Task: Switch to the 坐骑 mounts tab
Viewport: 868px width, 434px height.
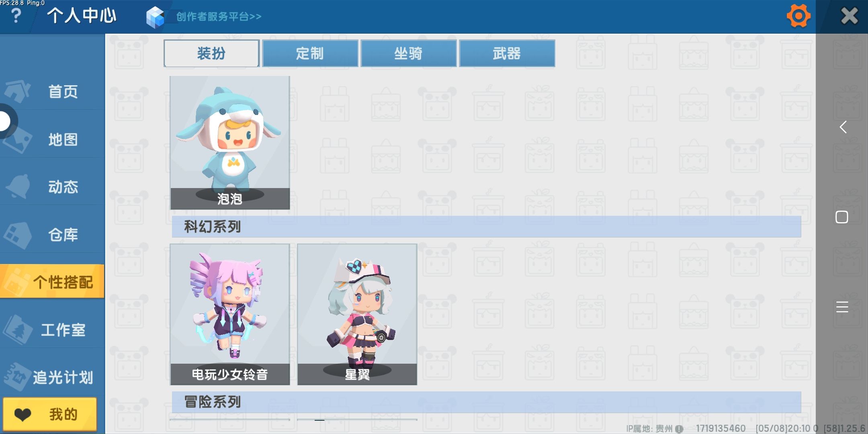Action: click(x=408, y=53)
